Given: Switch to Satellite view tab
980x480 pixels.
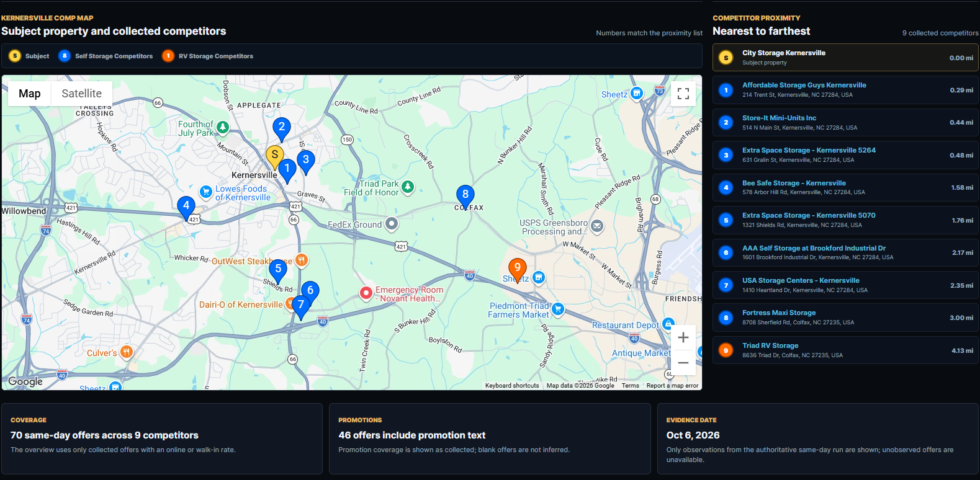Looking at the screenshot, I should tap(81, 94).
